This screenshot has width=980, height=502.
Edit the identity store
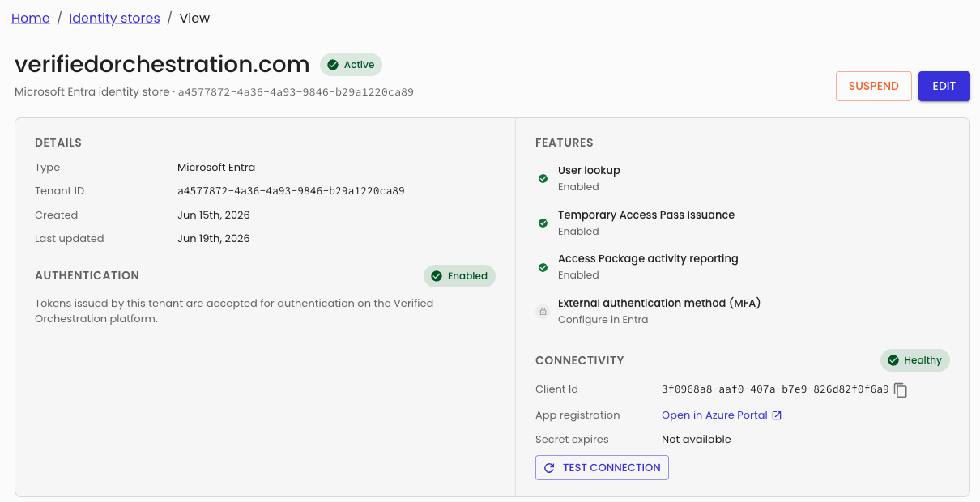point(944,87)
